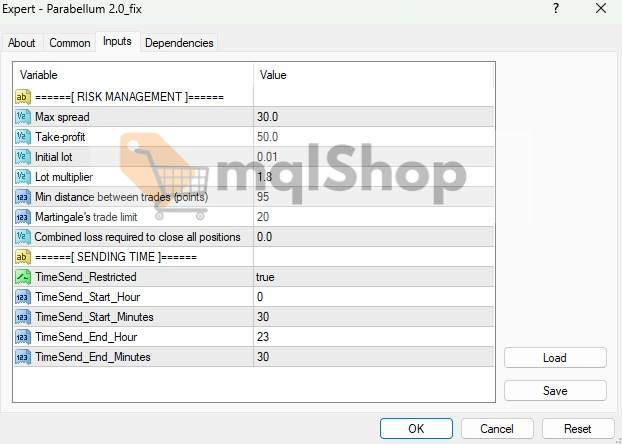The height and width of the screenshot is (444, 622).
Task: Click the Reset button
Action: pyautogui.click(x=578, y=429)
